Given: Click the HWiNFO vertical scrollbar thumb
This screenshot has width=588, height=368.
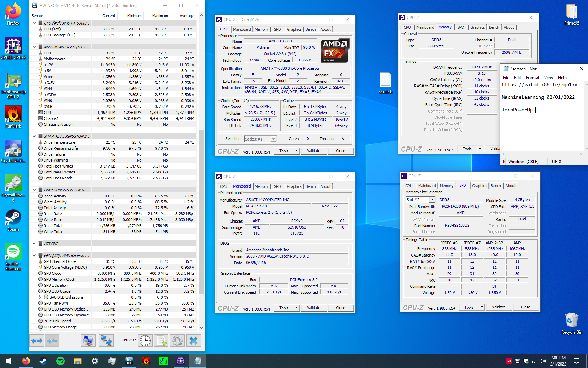Looking at the screenshot, I should click(201, 212).
